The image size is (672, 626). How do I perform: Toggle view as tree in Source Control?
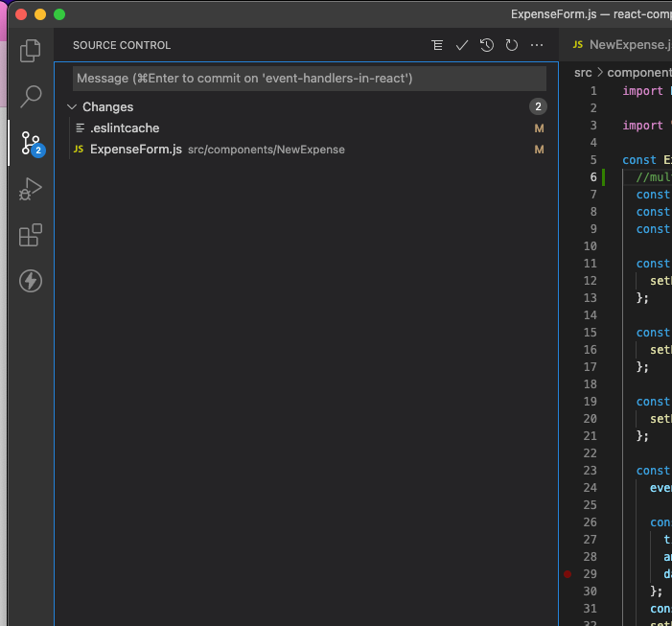tap(437, 45)
